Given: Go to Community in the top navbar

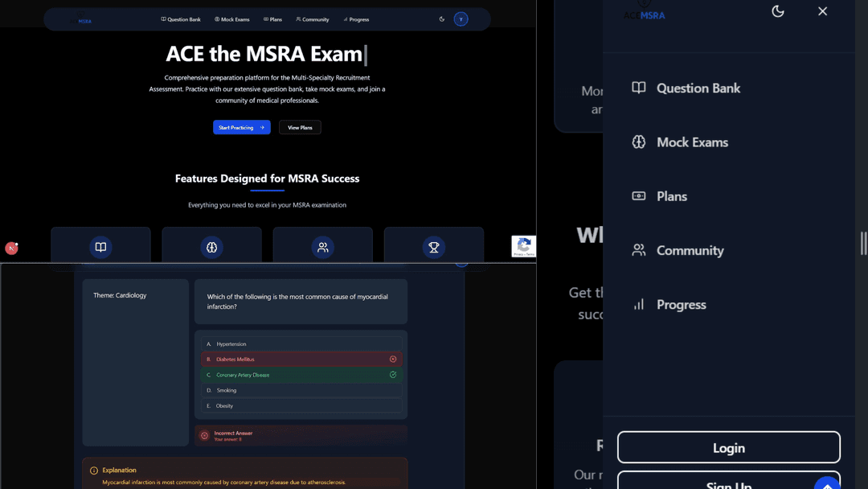Looking at the screenshot, I should 313,19.
